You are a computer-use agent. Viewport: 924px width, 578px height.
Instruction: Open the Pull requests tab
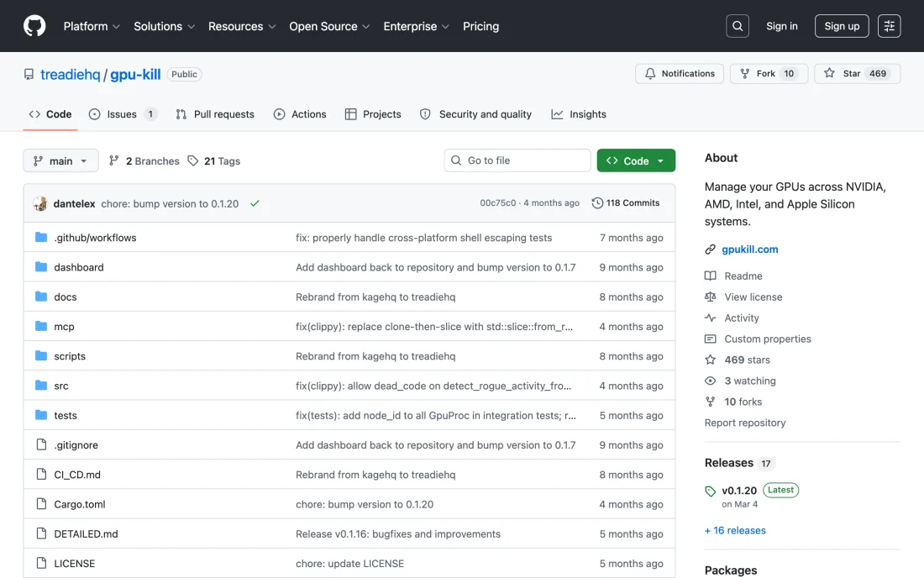(215, 114)
